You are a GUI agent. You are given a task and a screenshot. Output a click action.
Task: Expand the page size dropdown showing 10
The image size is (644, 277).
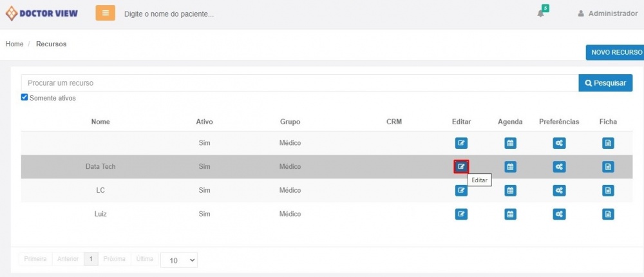tap(179, 260)
